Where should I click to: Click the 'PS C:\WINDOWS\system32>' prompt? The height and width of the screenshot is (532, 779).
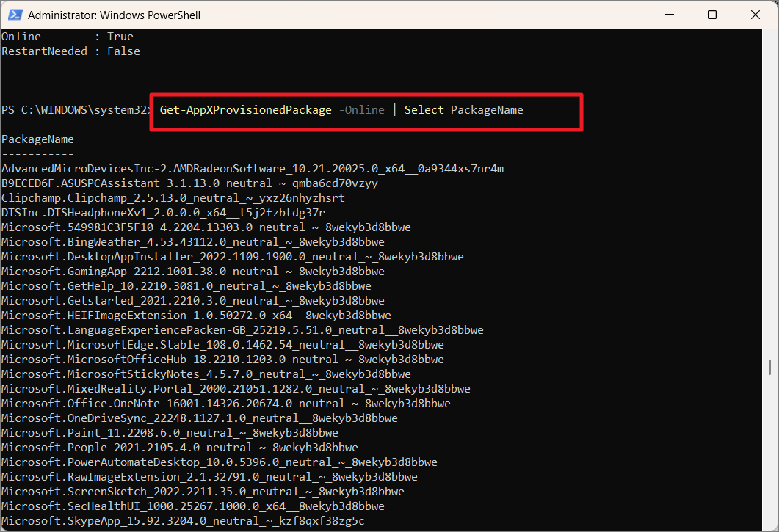pos(76,110)
